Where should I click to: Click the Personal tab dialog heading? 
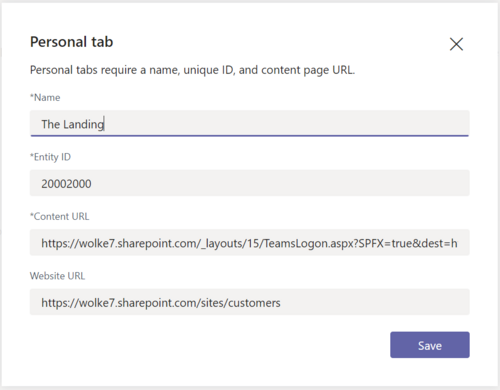click(x=72, y=42)
